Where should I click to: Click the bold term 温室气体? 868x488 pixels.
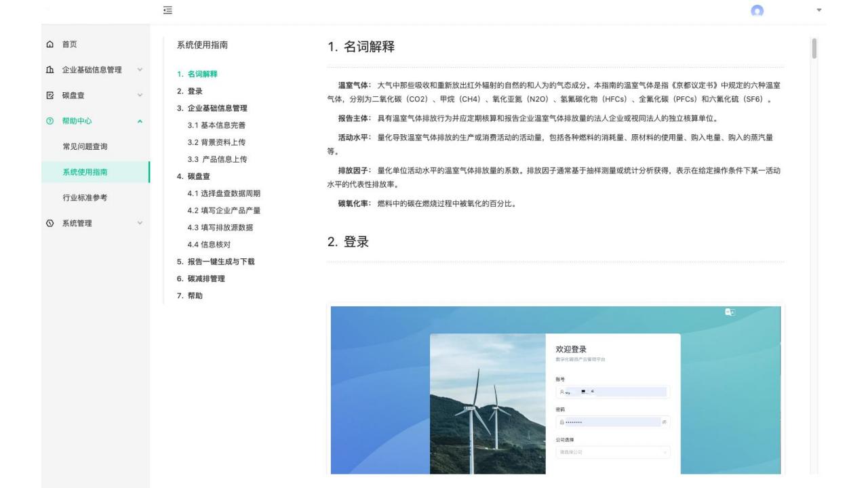[x=355, y=87]
